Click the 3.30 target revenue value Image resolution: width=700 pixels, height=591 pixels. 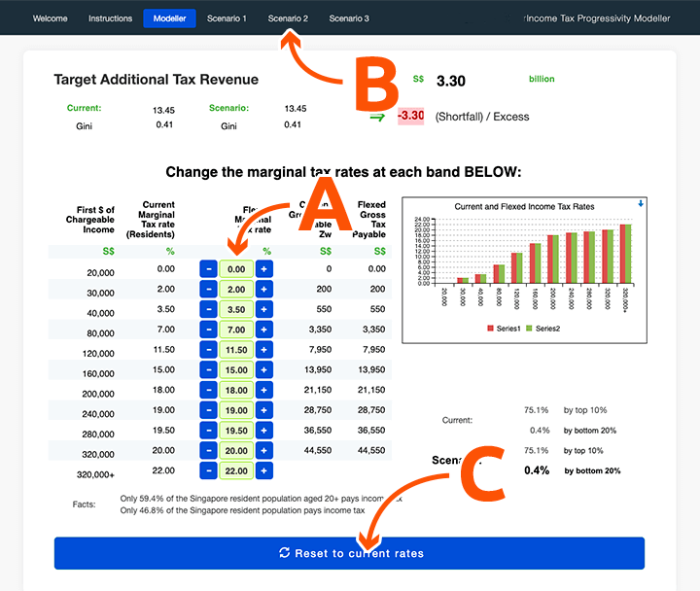[451, 82]
